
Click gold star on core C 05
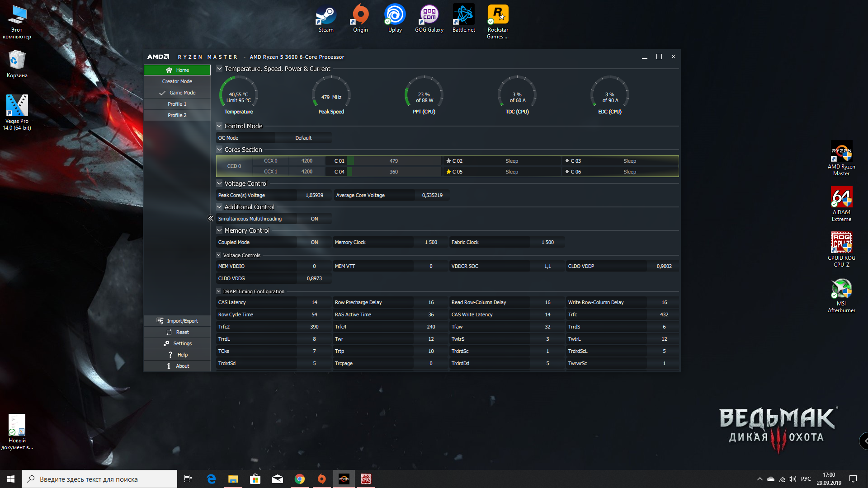tap(448, 172)
